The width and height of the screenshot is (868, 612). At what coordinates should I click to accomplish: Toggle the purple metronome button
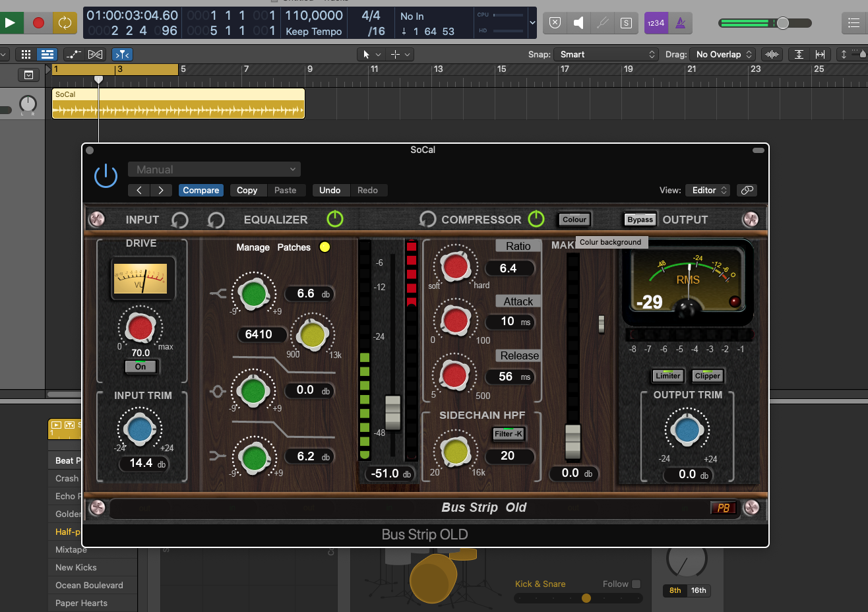[680, 23]
